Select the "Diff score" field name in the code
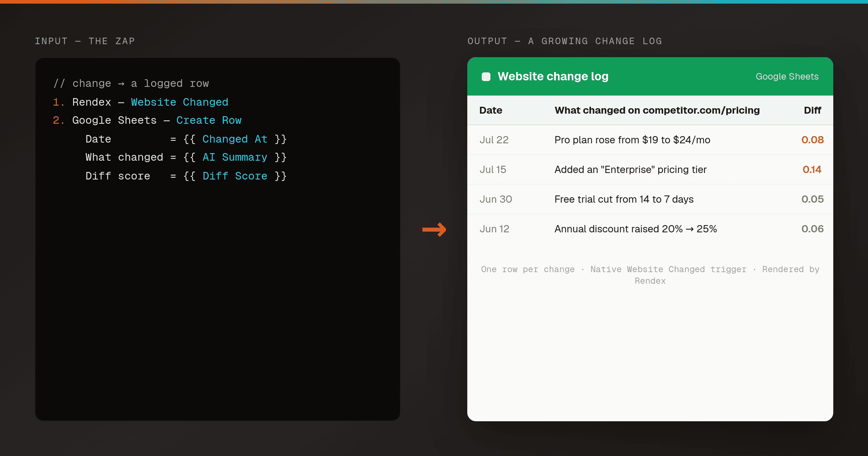This screenshot has height=456, width=868. (x=118, y=176)
